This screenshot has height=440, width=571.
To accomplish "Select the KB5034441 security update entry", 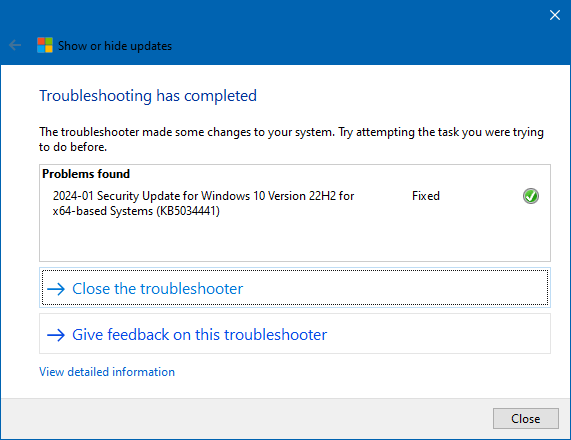I will point(203,203).
